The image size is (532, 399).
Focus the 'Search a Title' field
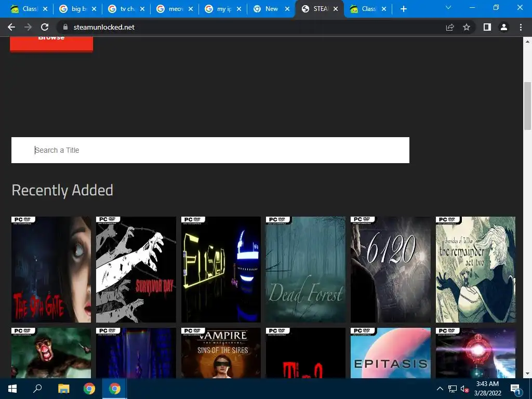(210, 150)
